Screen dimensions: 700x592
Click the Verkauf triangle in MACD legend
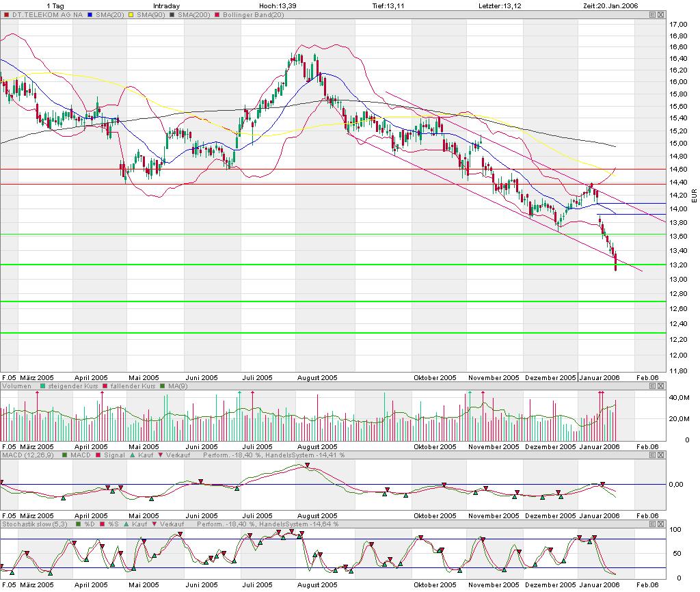(160, 455)
